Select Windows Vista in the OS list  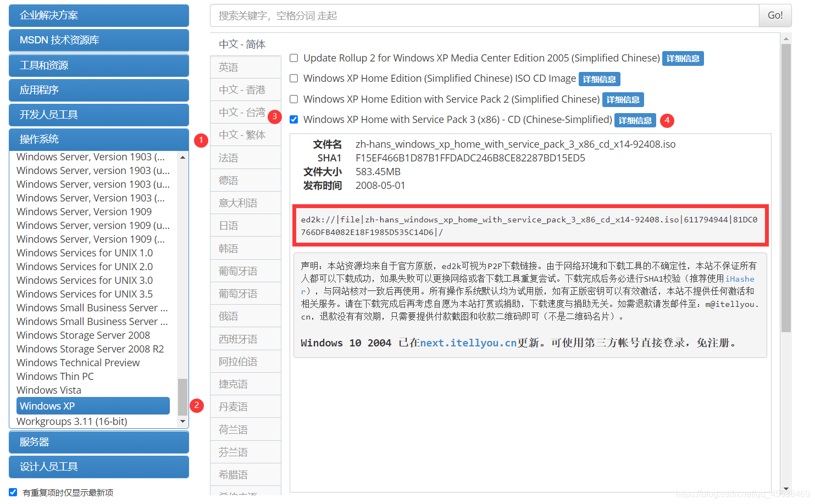tap(49, 390)
